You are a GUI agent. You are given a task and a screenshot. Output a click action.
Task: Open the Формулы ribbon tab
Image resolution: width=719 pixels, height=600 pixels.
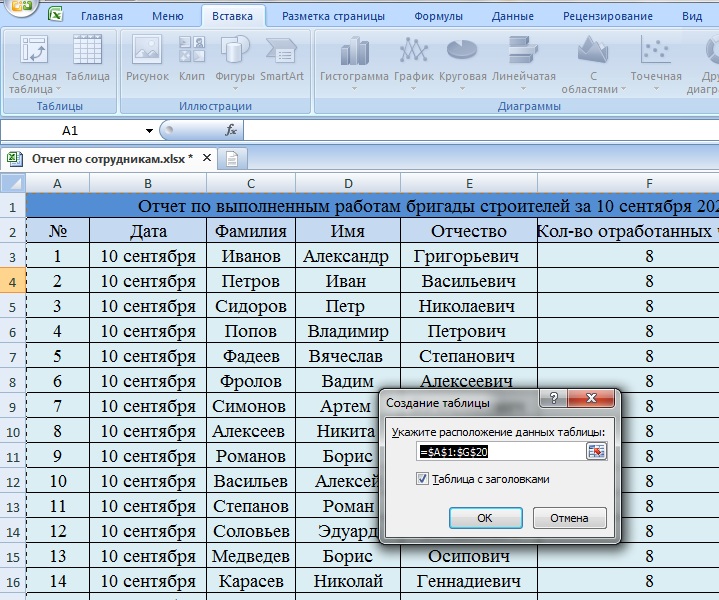pos(438,16)
